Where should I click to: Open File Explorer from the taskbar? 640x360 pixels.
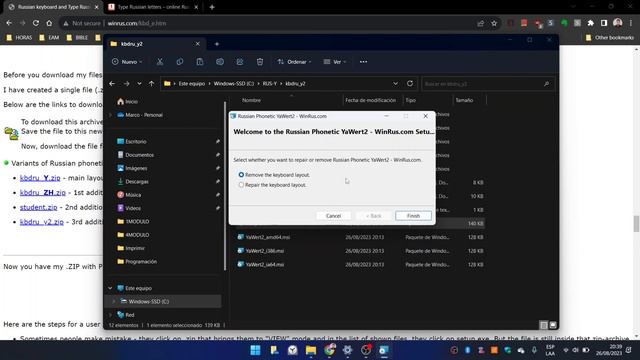[x=311, y=350]
